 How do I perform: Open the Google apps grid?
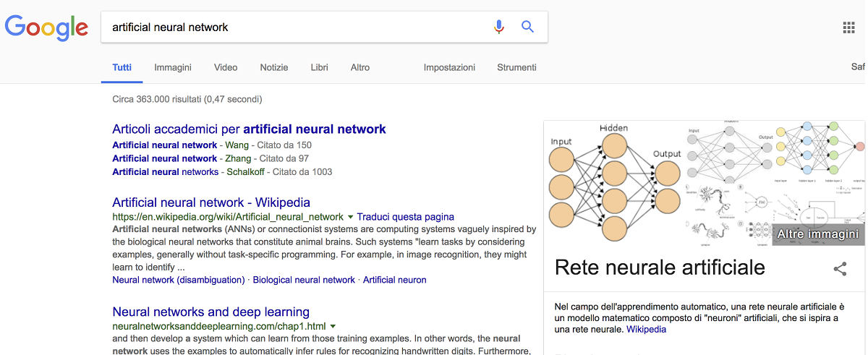pyautogui.click(x=848, y=27)
